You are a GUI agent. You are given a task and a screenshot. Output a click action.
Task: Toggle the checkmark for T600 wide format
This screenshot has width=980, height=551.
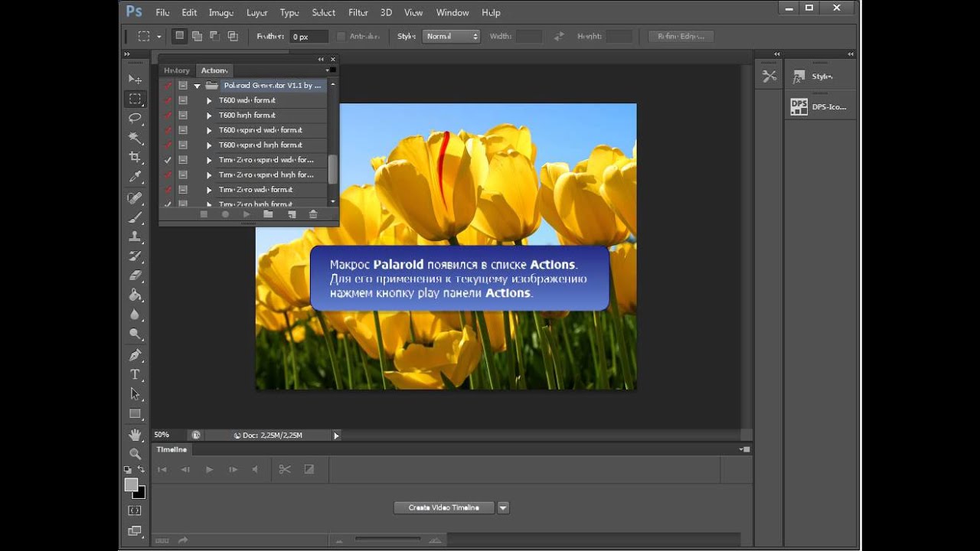tap(168, 100)
